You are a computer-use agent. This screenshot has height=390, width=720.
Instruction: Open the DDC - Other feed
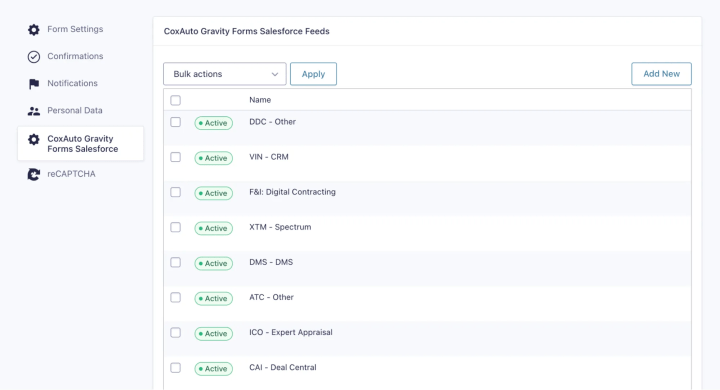272,122
